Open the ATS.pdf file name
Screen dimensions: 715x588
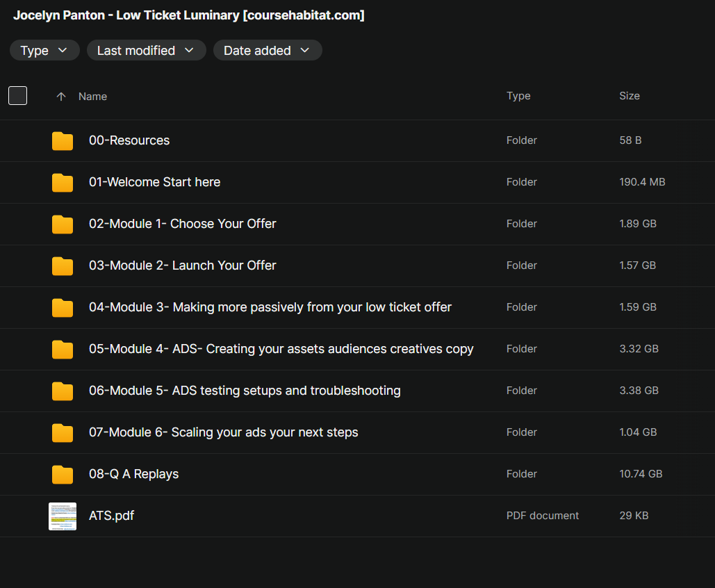point(111,516)
